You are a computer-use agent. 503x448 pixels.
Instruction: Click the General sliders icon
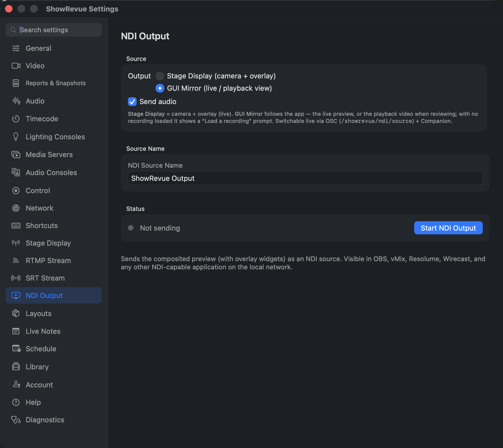pyautogui.click(x=16, y=48)
